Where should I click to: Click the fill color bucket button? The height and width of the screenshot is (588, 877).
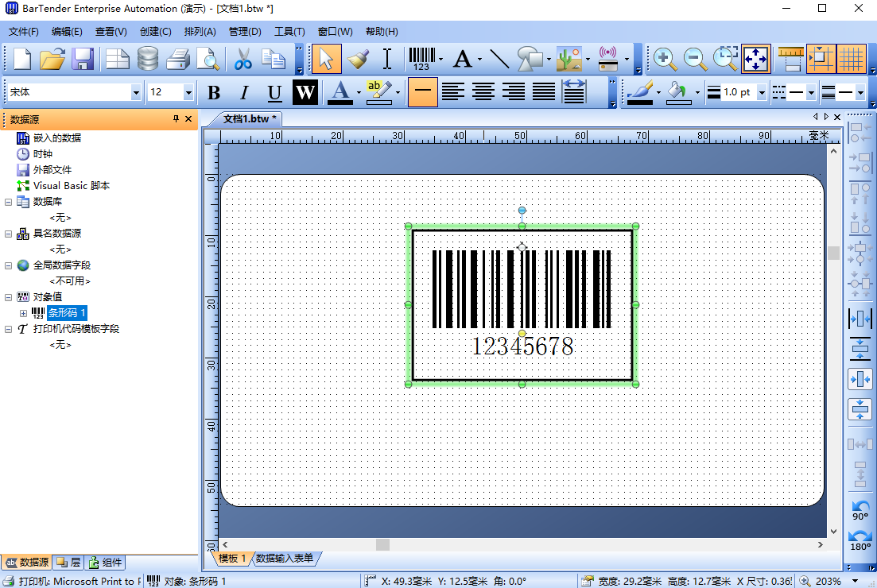click(x=678, y=92)
